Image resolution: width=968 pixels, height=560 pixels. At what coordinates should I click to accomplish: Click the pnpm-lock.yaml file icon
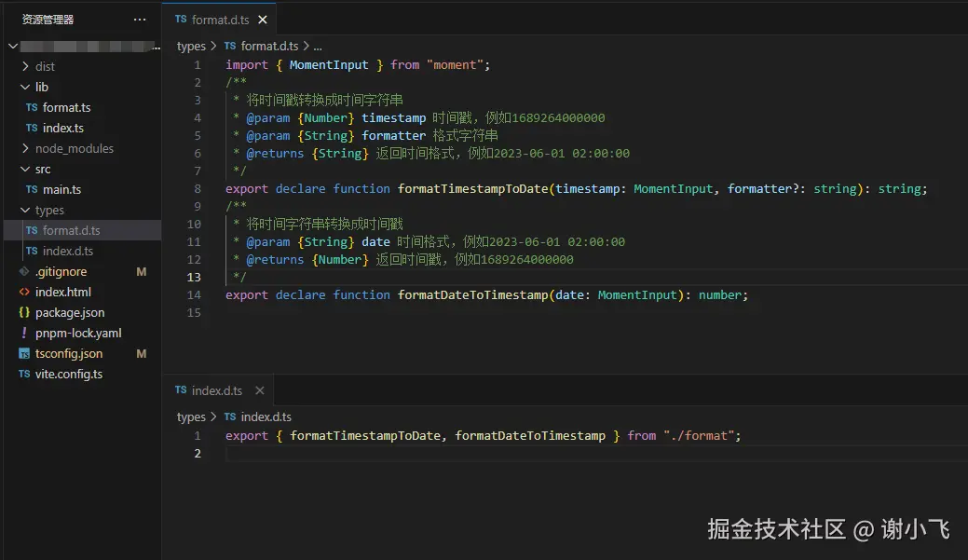point(25,334)
